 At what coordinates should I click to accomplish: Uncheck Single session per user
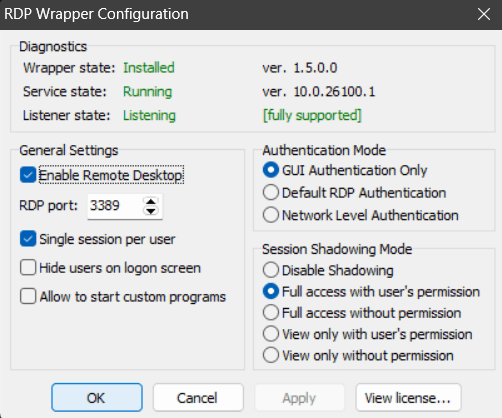pyautogui.click(x=28, y=239)
